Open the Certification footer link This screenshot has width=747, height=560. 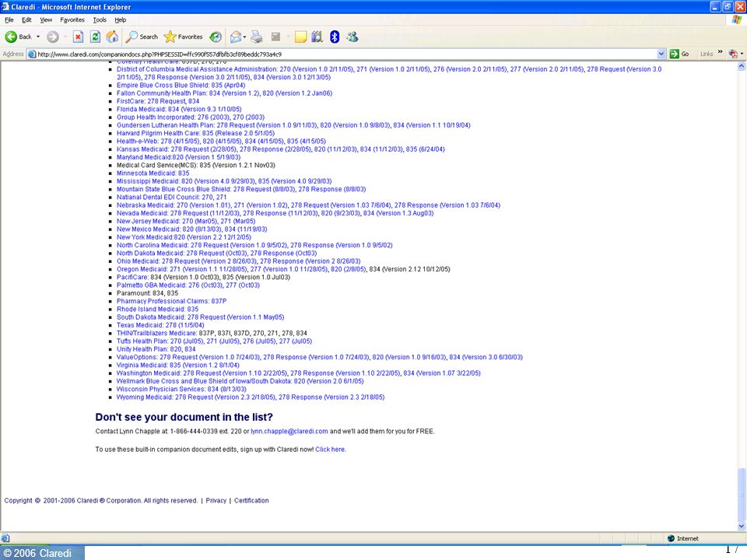251,500
